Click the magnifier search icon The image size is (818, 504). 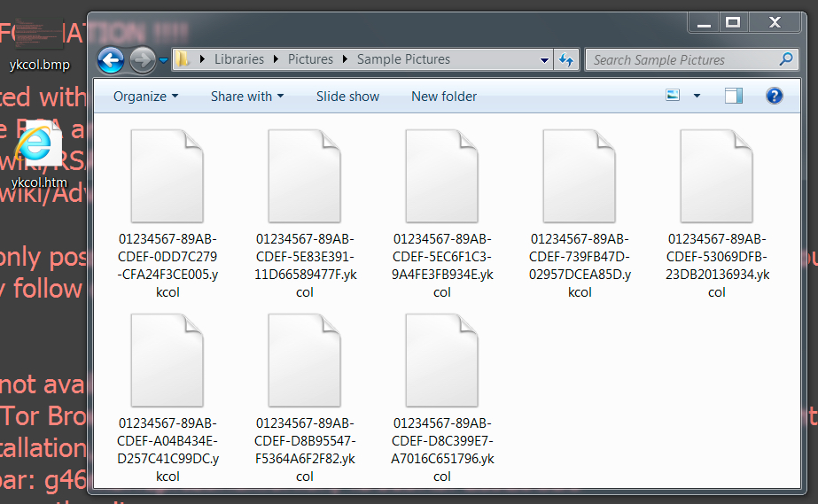click(x=786, y=59)
